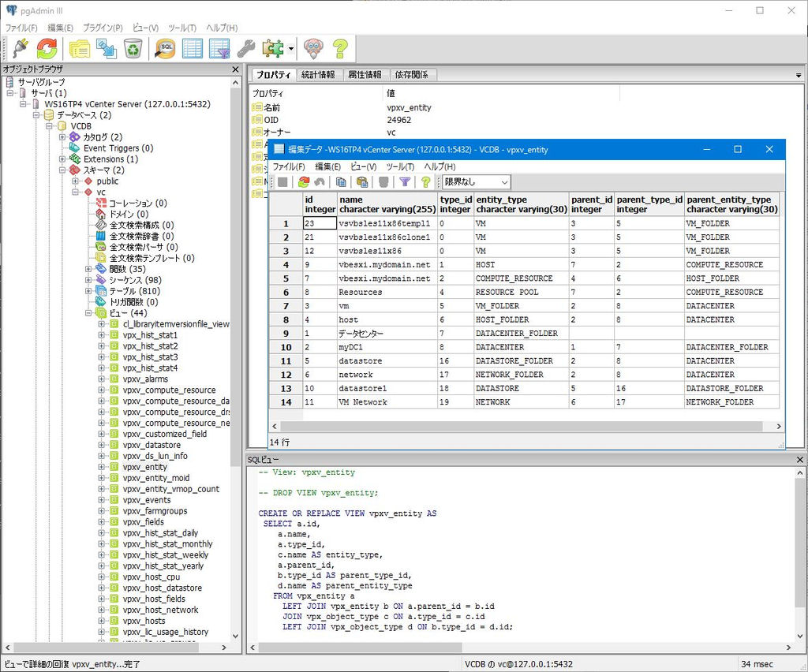Select Event Triggers (0) tree item
Screen dimensions: 808x672
[118, 148]
